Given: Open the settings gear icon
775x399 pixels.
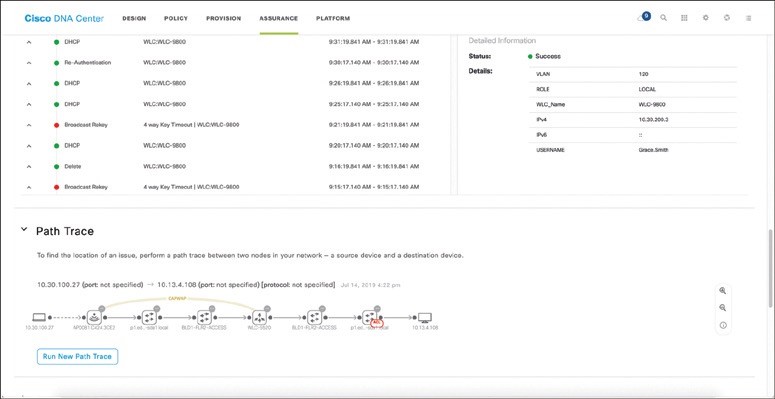Looking at the screenshot, I should click(x=706, y=18).
